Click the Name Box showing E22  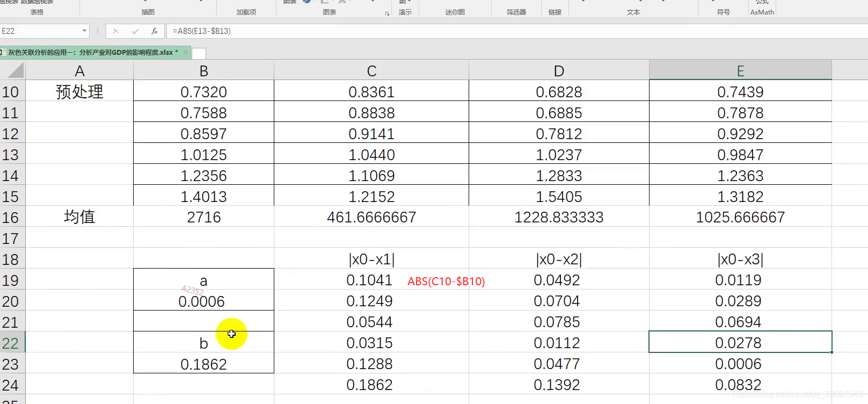[40, 31]
